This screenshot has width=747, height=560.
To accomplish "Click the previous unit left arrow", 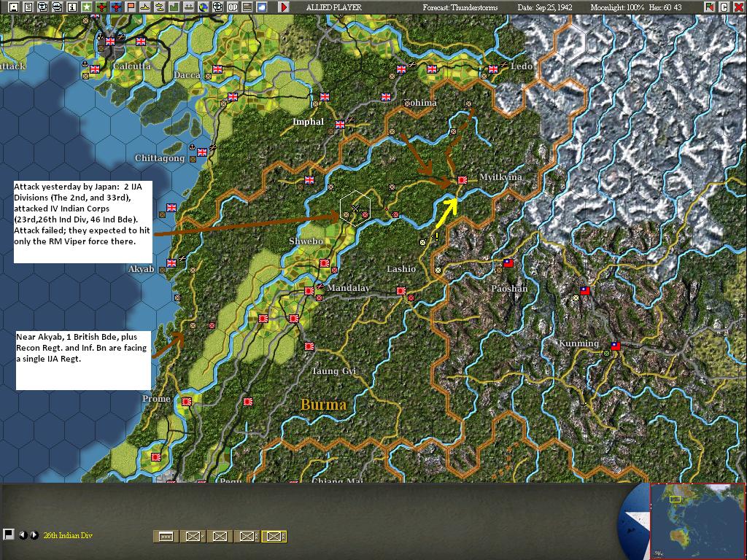I will click(23, 535).
